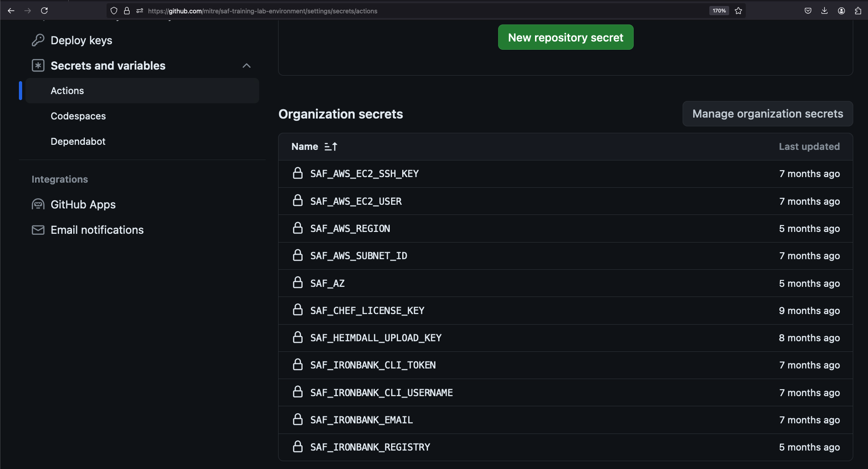The width and height of the screenshot is (868, 469).
Task: Click the GitHub Apps robot icon
Action: (x=38, y=204)
